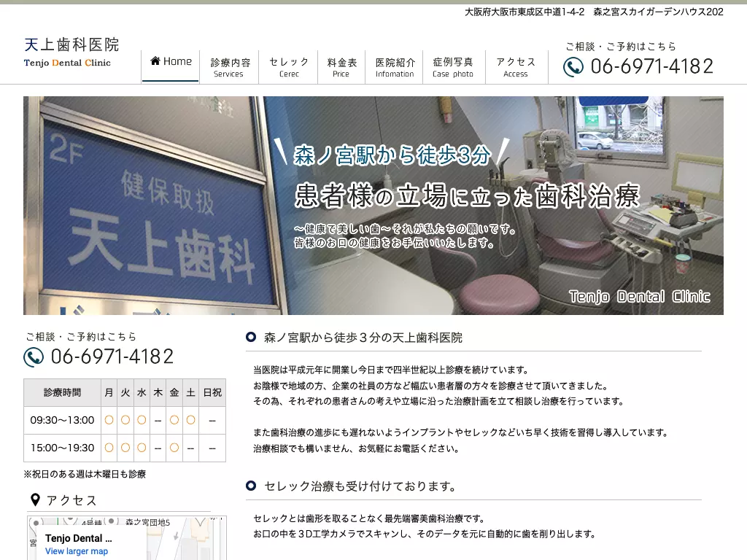Click the map pin icon beside アクセス

(35, 500)
